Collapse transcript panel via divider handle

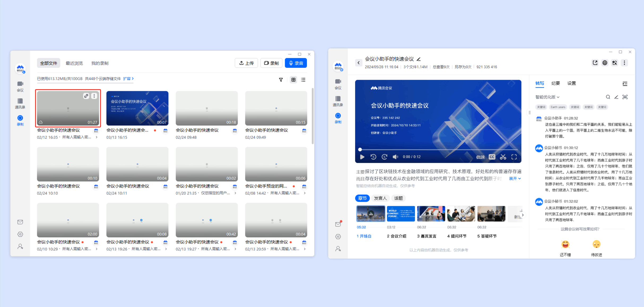(x=529, y=113)
